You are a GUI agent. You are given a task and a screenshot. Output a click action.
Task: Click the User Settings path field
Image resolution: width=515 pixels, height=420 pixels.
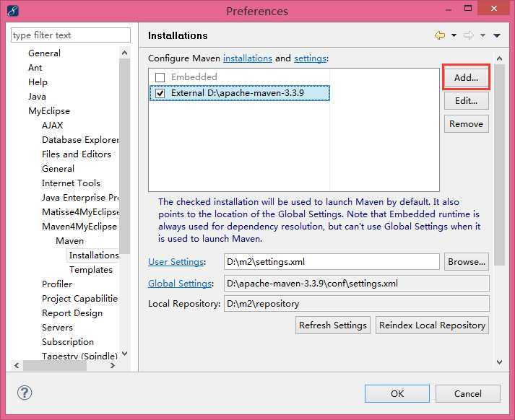[332, 262]
